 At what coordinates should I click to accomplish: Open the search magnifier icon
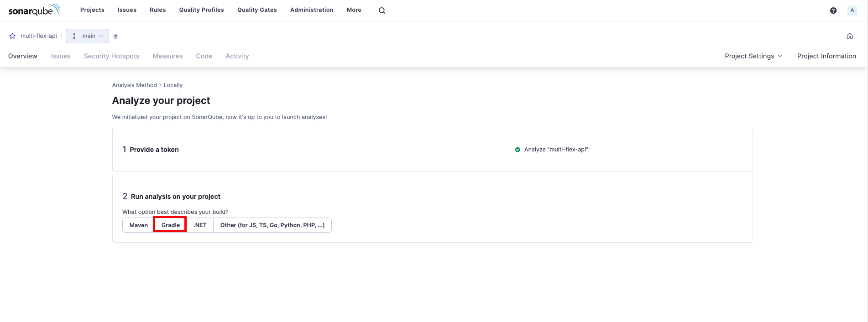pyautogui.click(x=382, y=10)
